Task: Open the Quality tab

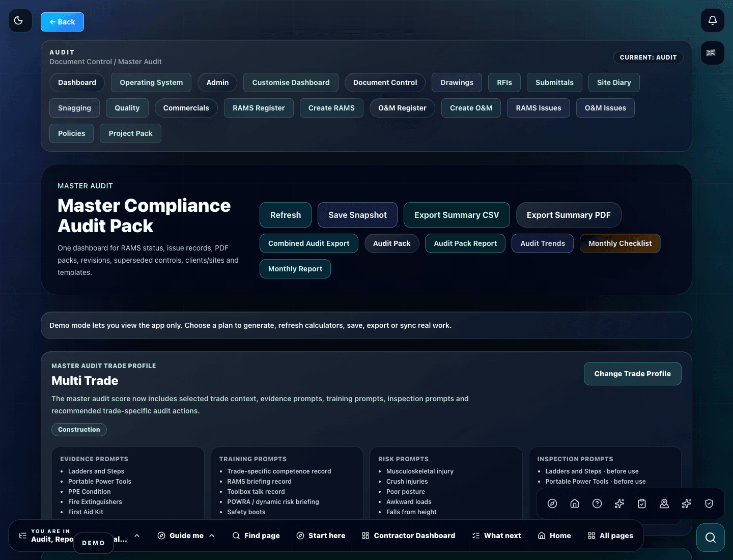Action: (x=127, y=108)
